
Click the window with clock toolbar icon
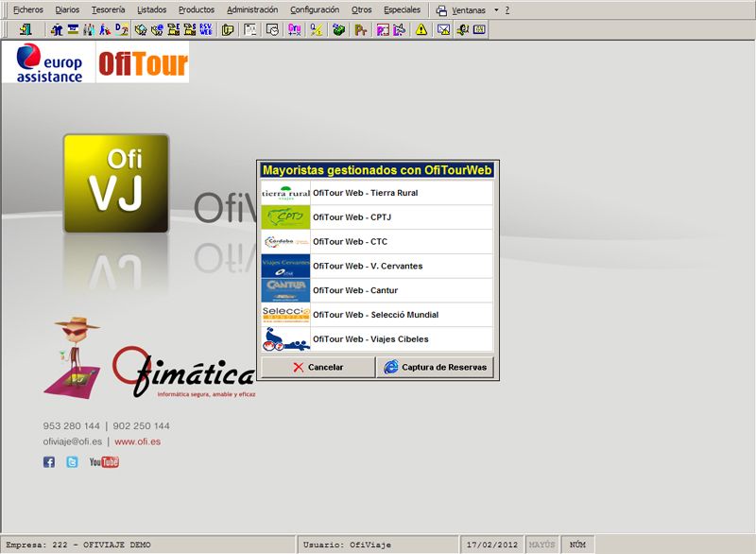[272, 30]
